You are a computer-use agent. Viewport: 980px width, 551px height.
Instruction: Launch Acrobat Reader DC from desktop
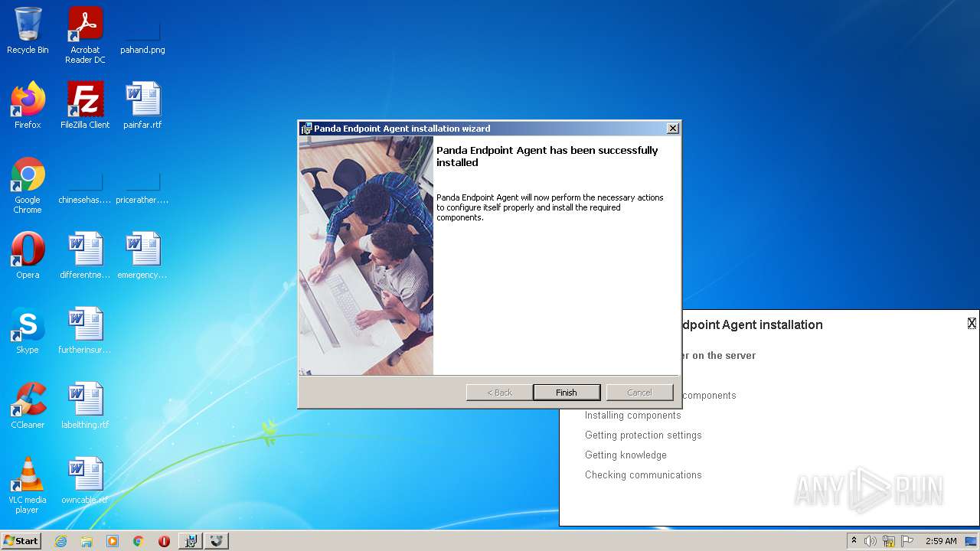tap(85, 34)
